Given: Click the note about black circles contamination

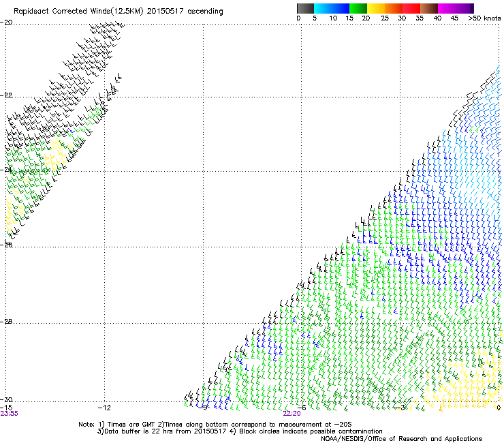Looking at the screenshot, I should [306, 431].
